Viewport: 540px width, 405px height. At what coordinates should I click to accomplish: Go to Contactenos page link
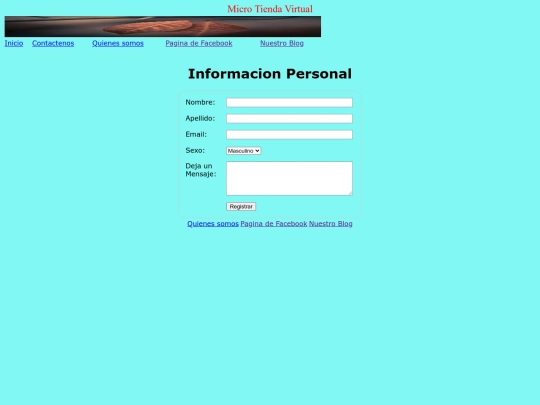point(53,43)
